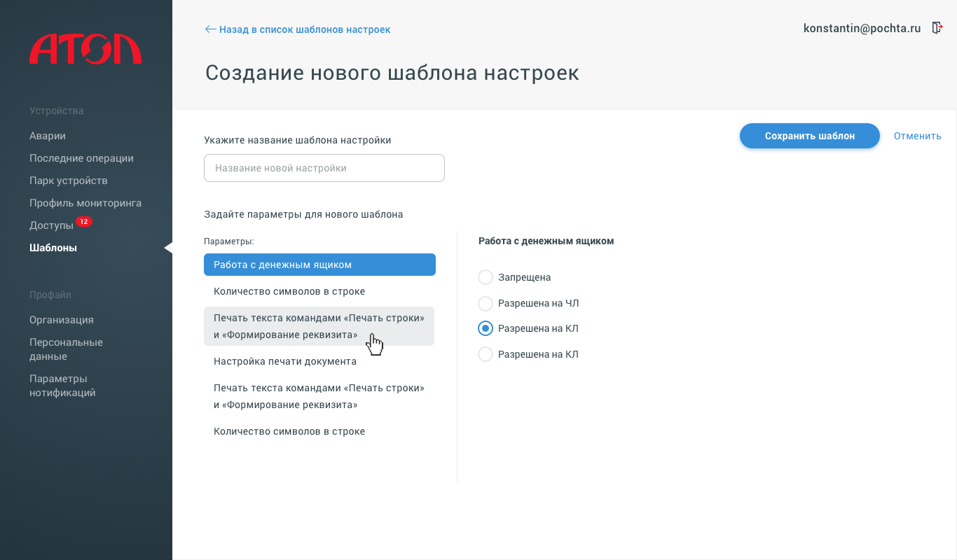Screen dimensions: 957x560
Task: Click the Создание нового шаблона настроек heading
Action: (392, 73)
